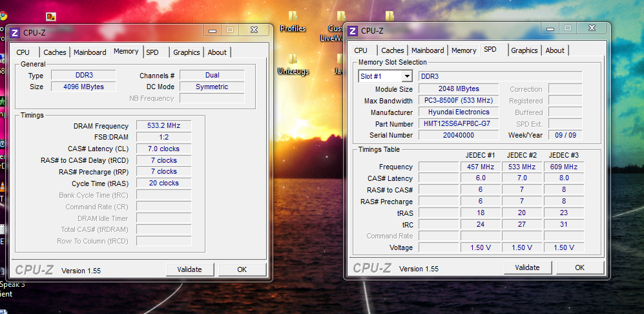Open the Unizeugs folder on desktop

[x=293, y=65]
